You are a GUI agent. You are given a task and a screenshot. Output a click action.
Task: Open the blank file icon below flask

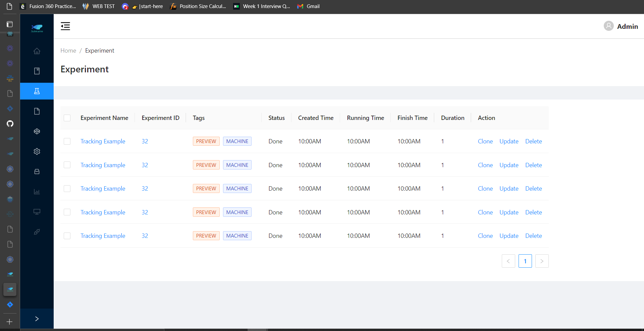(x=37, y=111)
